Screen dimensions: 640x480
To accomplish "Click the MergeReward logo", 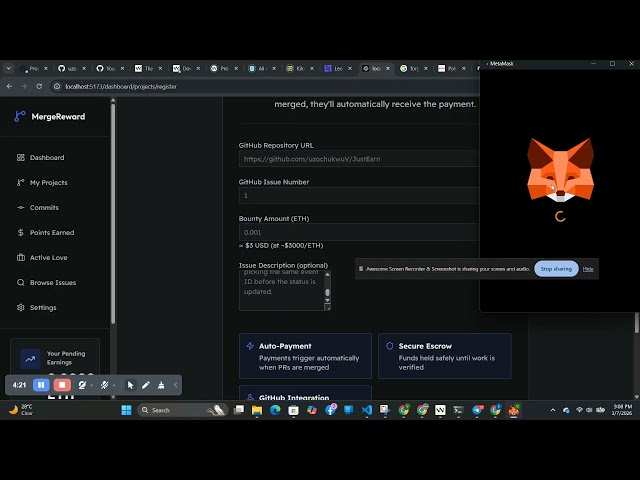I will click(50, 117).
